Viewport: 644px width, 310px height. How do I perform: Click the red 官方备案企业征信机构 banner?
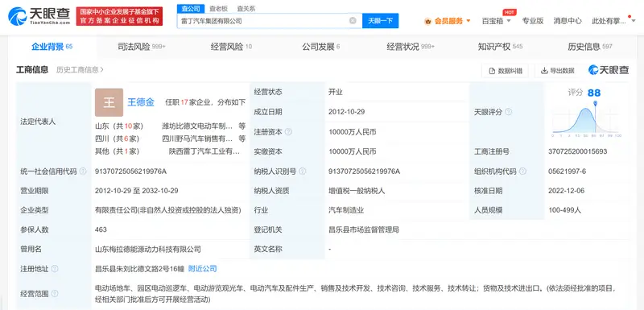click(119, 16)
